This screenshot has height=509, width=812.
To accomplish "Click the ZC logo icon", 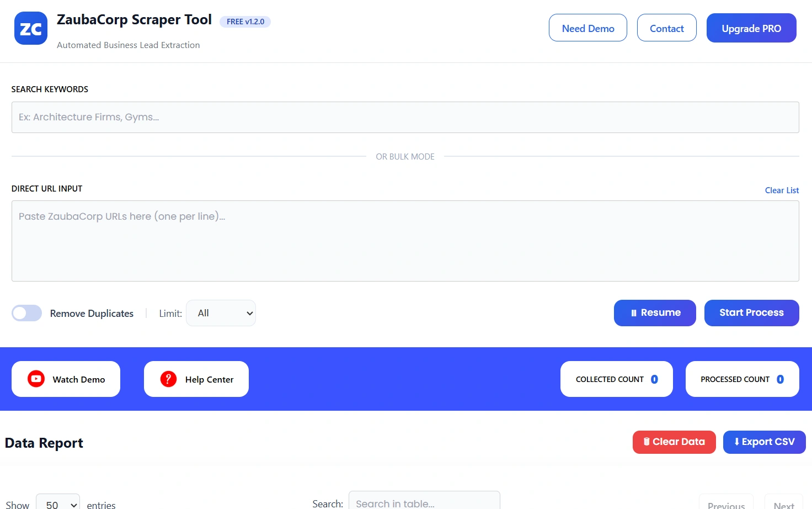I will pos(31,28).
